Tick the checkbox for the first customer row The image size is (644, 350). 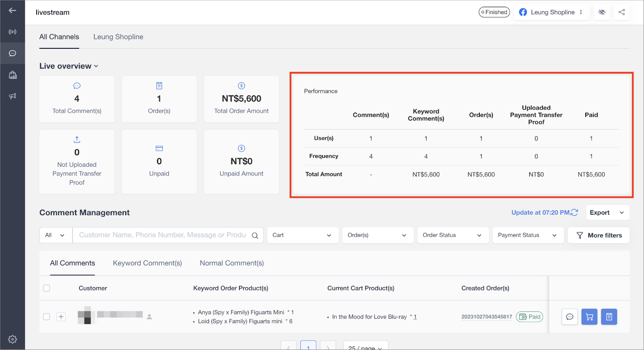(47, 317)
